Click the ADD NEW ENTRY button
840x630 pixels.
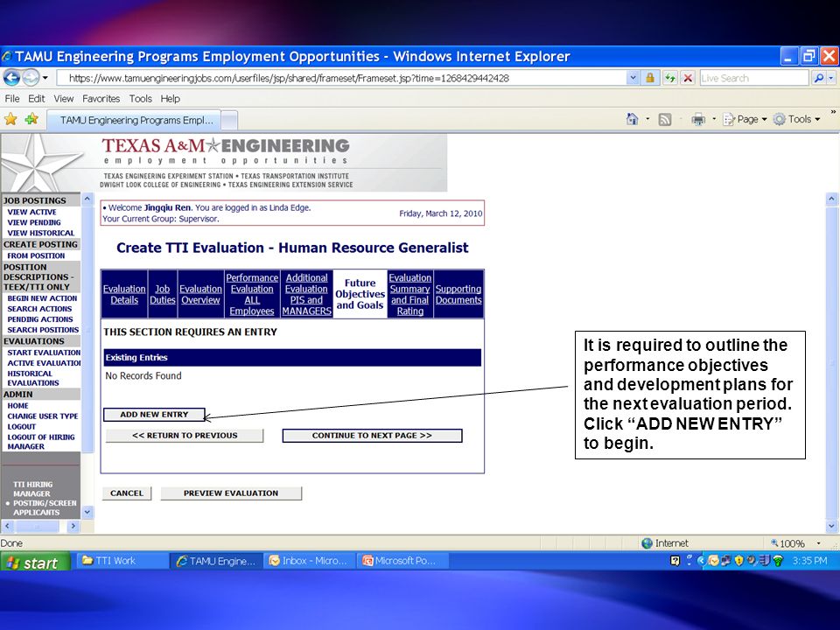154,415
